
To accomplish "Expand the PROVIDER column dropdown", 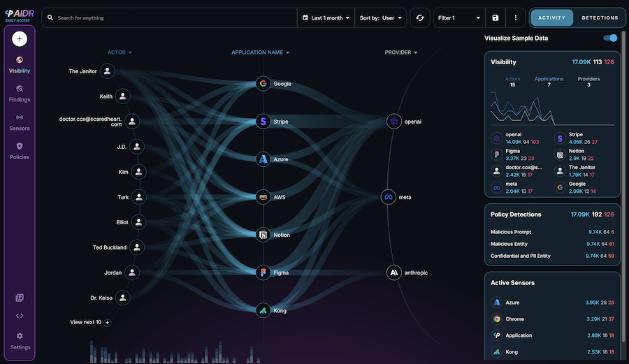I will click(401, 52).
